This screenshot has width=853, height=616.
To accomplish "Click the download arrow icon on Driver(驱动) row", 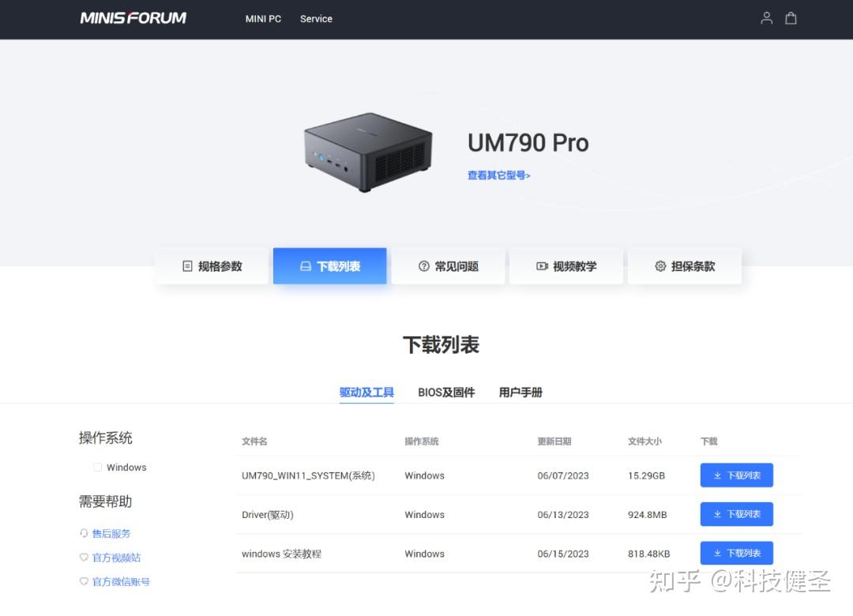I will point(716,513).
